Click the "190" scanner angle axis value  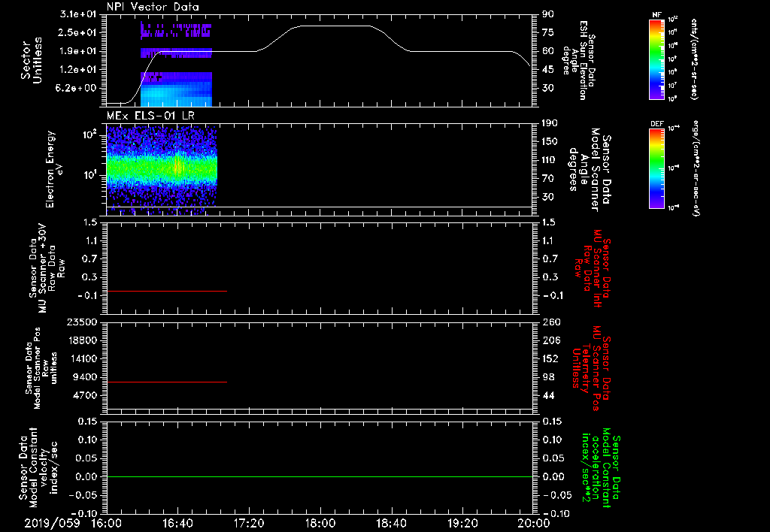[550, 123]
